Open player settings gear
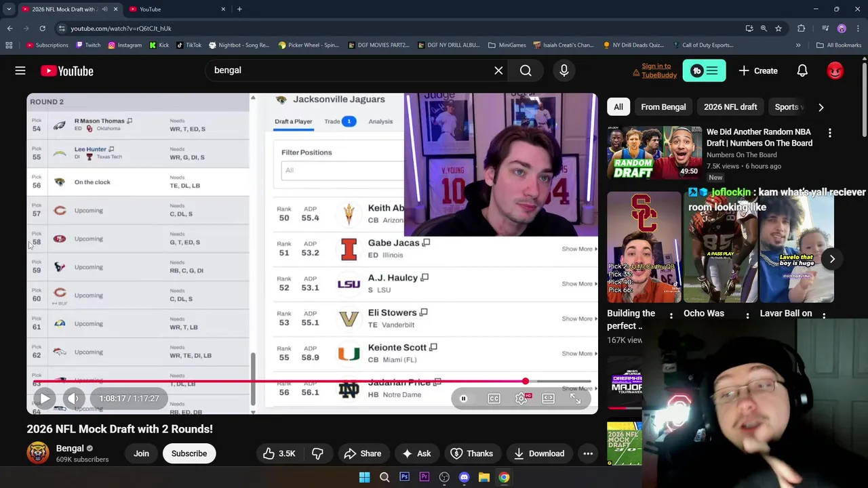Screen dimensions: 868x488 coord(521,399)
